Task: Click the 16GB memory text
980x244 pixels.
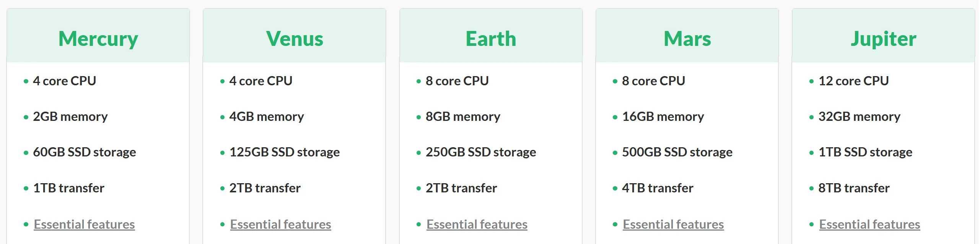Action: (x=663, y=117)
